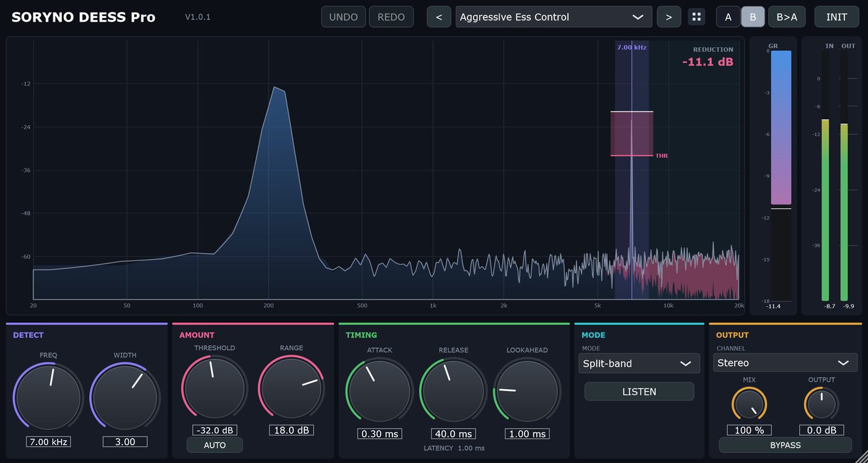Click the V1.0.1 version label
Screen dimensions: 868x463
(x=198, y=17)
